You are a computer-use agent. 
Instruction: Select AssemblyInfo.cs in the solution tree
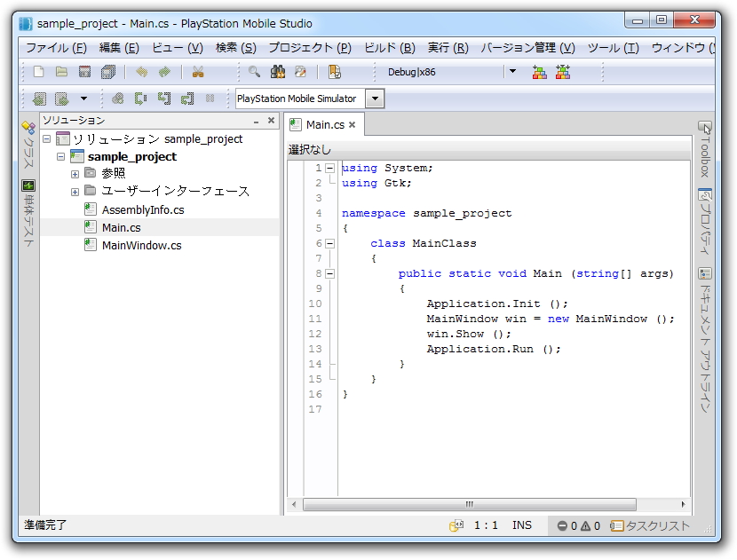[143, 210]
